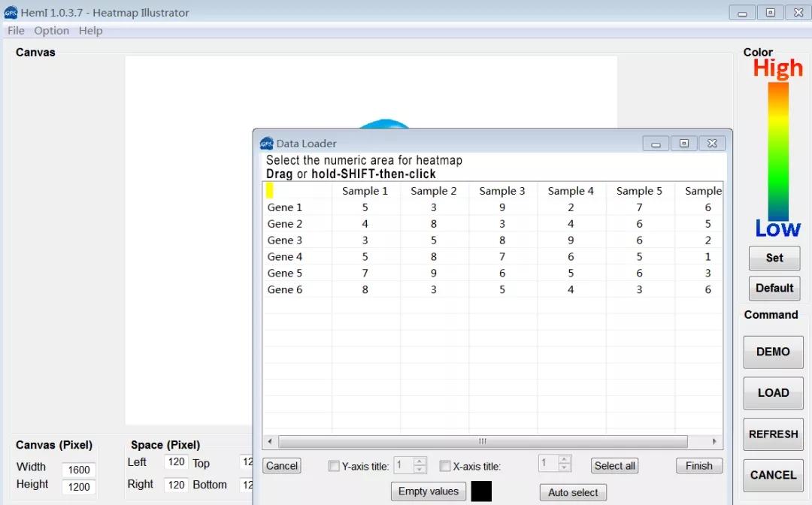The width and height of the screenshot is (812, 505).
Task: Click the canvas Width field
Action: coord(79,470)
